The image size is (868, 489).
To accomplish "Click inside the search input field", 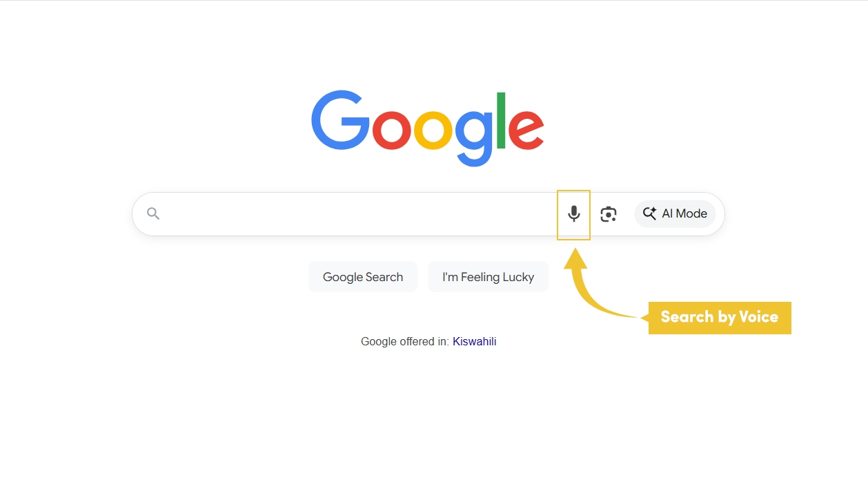I will [x=345, y=213].
